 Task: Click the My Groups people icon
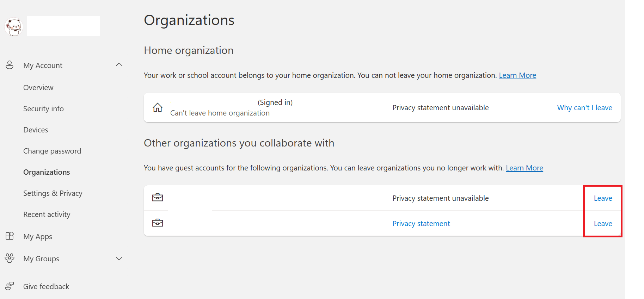coord(10,258)
